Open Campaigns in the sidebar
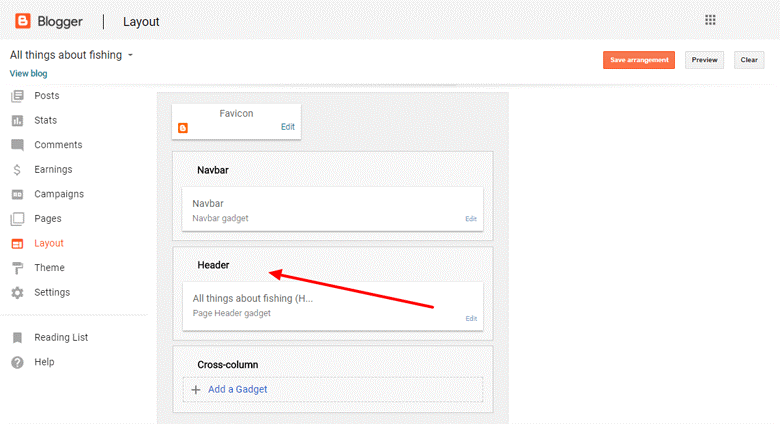 pyautogui.click(x=59, y=194)
